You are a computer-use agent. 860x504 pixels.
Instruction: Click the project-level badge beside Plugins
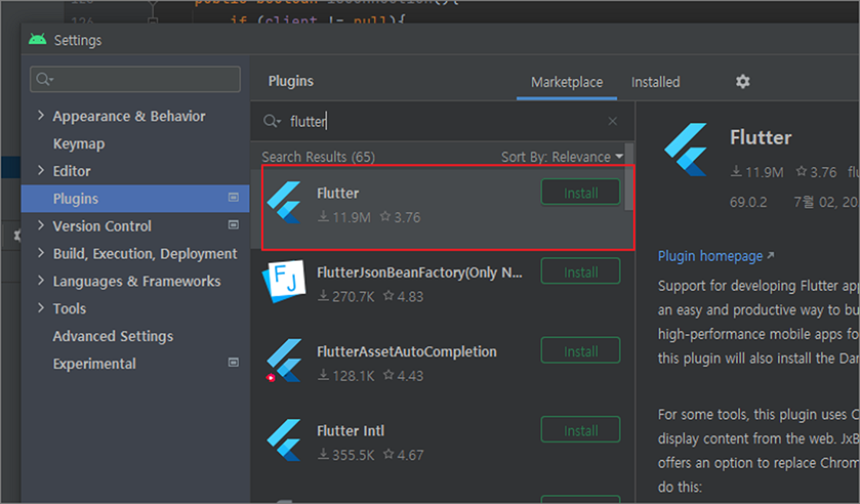pos(233,197)
